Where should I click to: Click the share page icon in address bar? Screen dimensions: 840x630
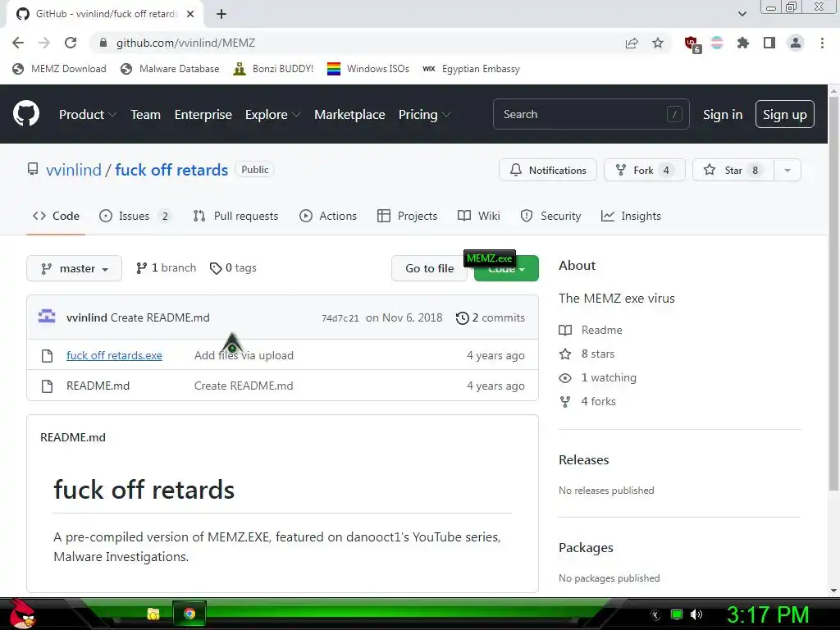tap(632, 43)
